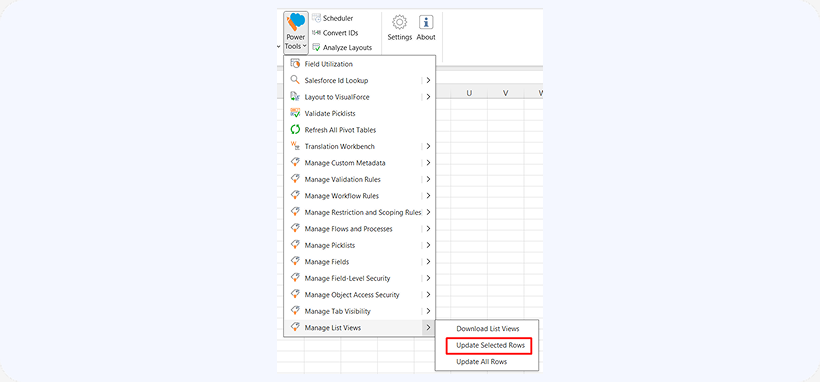Select the column U header
Viewport: 820px width, 382px height.
[x=469, y=93]
